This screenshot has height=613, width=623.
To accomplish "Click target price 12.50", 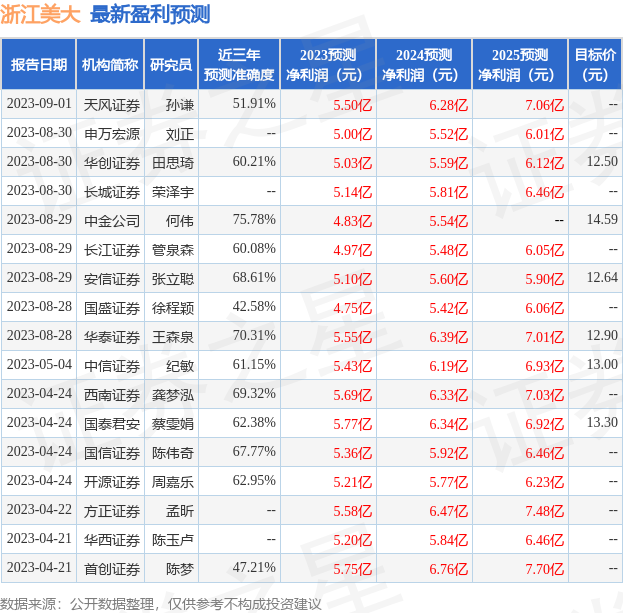I will pos(602,162).
